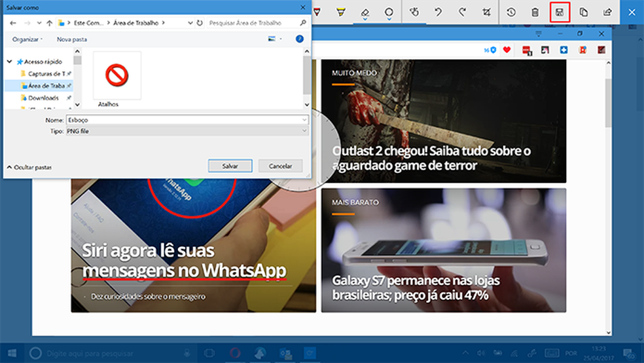Viewport: 644px width, 363px height.
Task: Click the navigation tree scroll down arrow
Action: point(77,105)
